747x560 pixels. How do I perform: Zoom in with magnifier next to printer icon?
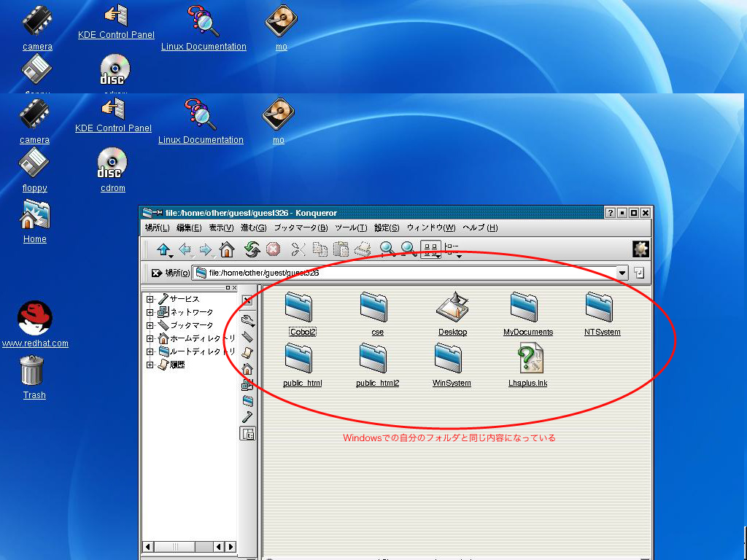[x=387, y=249]
